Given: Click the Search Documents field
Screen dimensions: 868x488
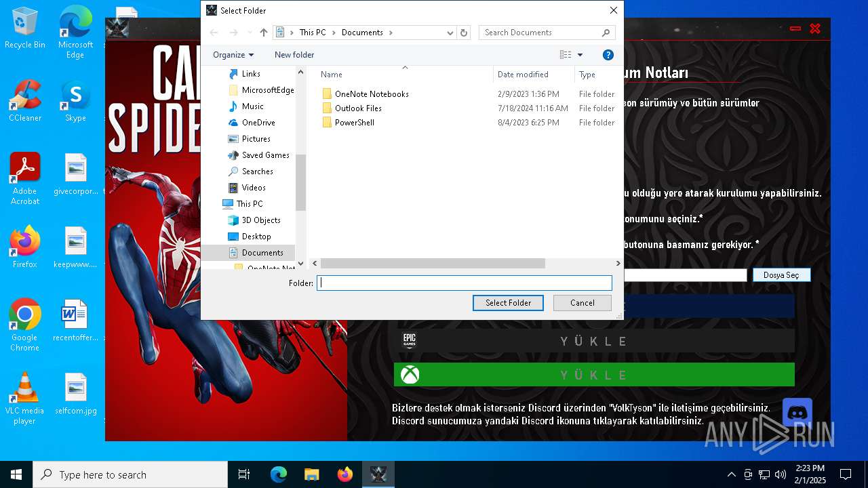Looking at the screenshot, I should (547, 33).
